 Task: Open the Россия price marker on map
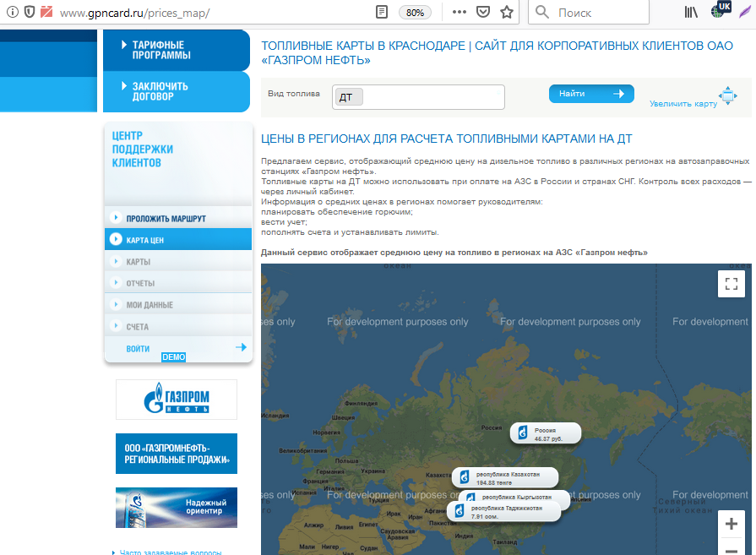(546, 433)
